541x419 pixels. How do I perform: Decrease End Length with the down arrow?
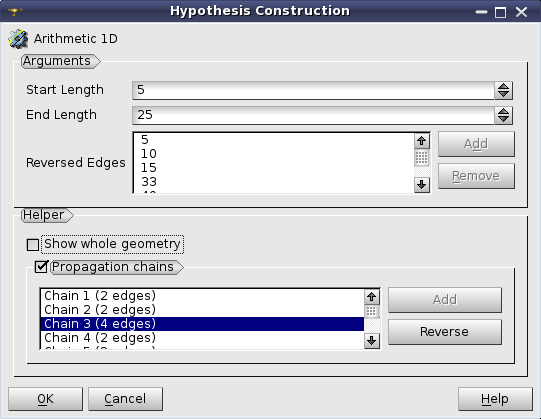(503, 119)
